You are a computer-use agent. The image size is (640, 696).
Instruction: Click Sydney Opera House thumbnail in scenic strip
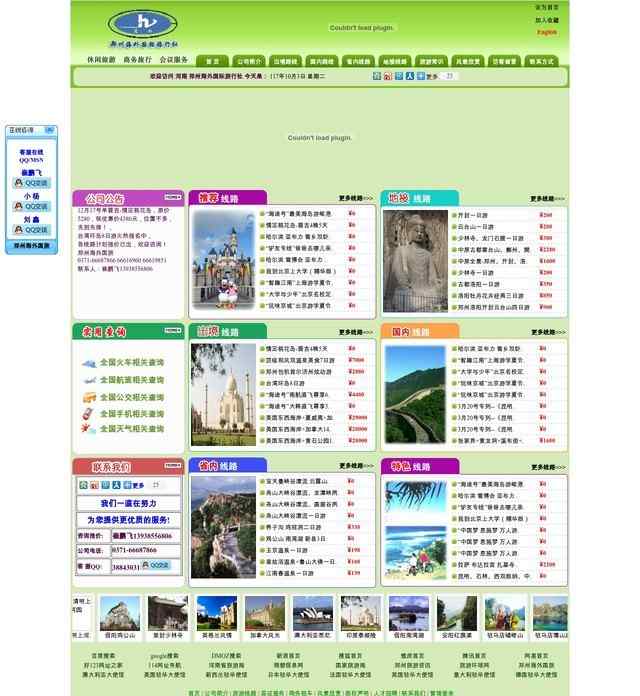(x=313, y=613)
